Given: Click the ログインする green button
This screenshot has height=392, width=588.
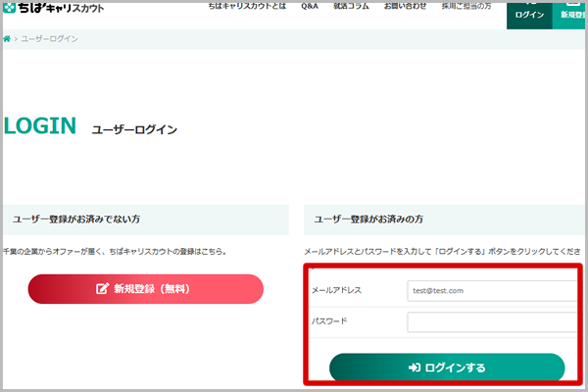Looking at the screenshot, I should (447, 367).
